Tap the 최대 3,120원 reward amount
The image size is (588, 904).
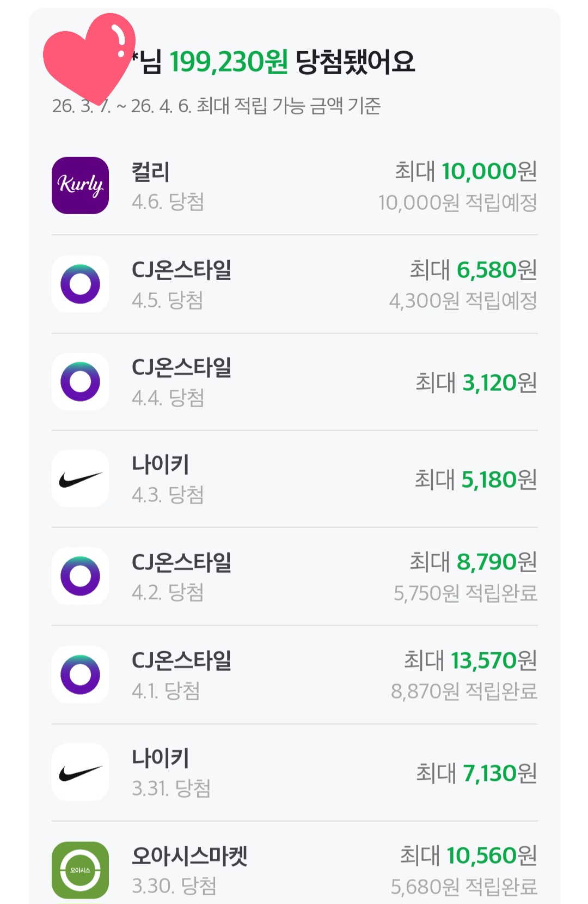pyautogui.click(x=476, y=383)
